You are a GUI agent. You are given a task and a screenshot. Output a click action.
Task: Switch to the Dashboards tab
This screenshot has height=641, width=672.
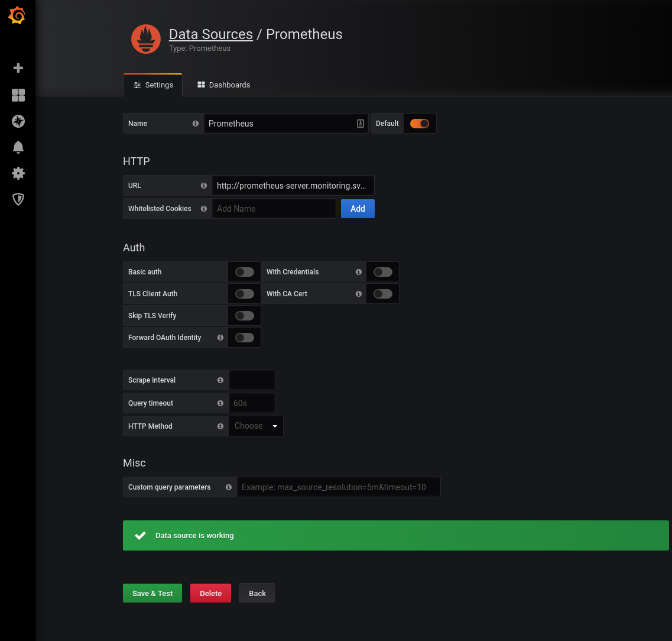tap(223, 85)
